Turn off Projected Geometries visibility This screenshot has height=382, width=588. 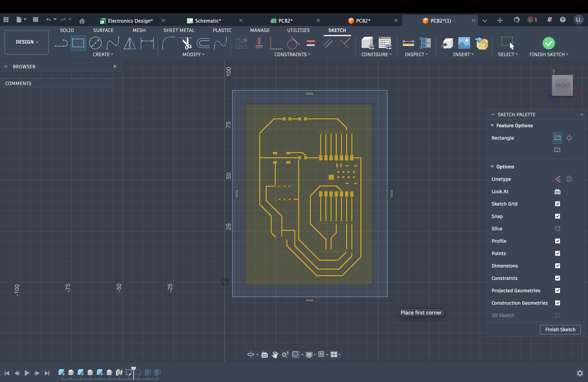[x=557, y=291]
